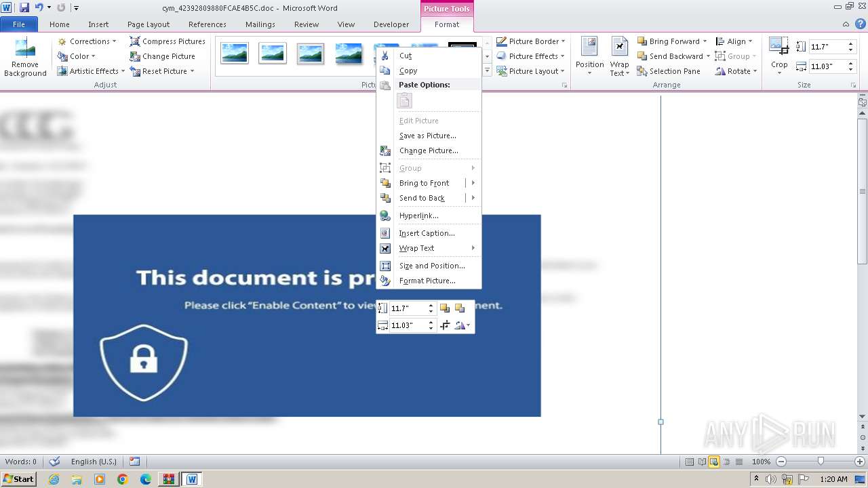Click the English (U.S.) language indicator
The width and height of the screenshot is (868, 488).
[94, 462]
